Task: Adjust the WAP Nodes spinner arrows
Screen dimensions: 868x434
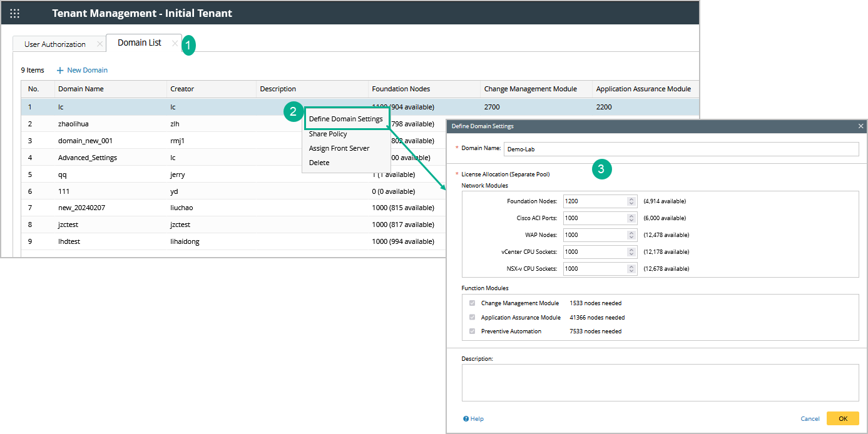Action: point(631,235)
